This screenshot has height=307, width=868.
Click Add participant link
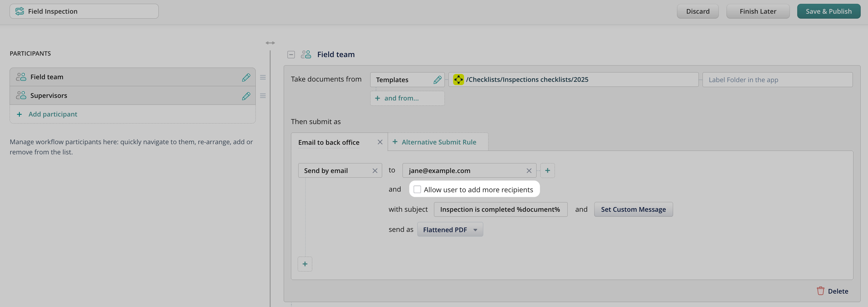pyautogui.click(x=52, y=114)
